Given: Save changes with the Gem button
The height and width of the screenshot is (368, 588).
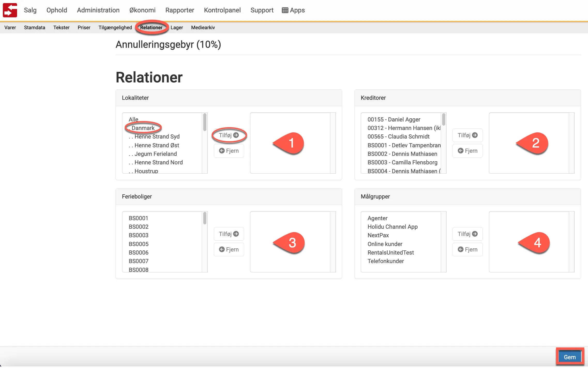Looking at the screenshot, I should tap(569, 357).
